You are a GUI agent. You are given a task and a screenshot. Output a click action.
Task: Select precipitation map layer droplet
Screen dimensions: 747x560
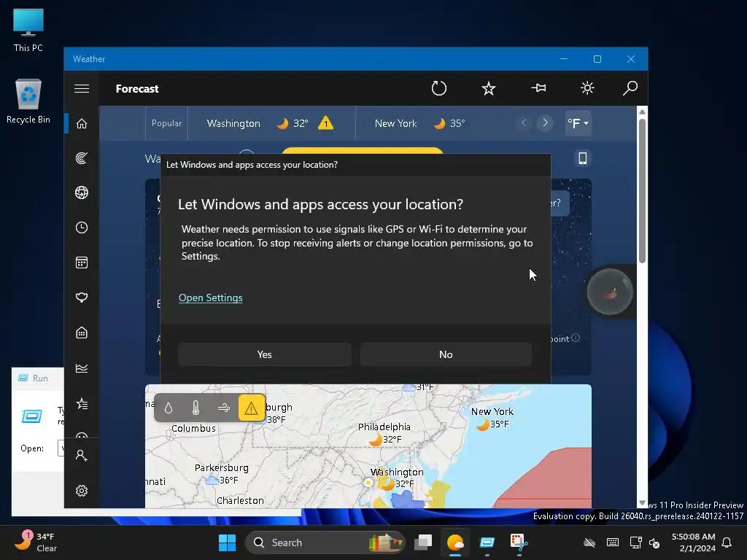[x=169, y=408]
